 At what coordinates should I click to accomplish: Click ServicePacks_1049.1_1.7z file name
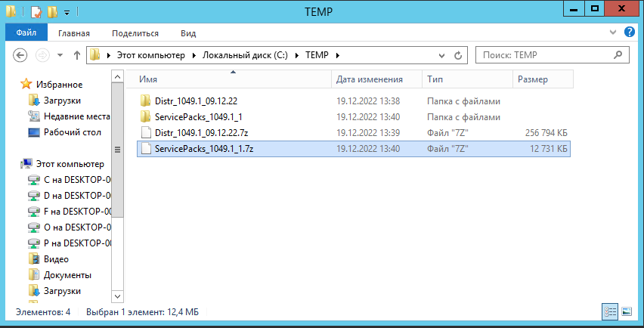point(204,149)
